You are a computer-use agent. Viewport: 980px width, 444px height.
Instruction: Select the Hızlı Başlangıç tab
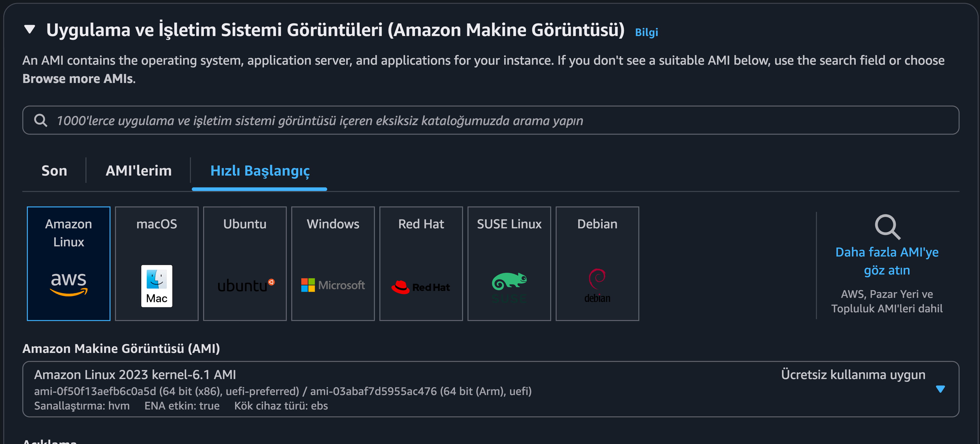260,171
